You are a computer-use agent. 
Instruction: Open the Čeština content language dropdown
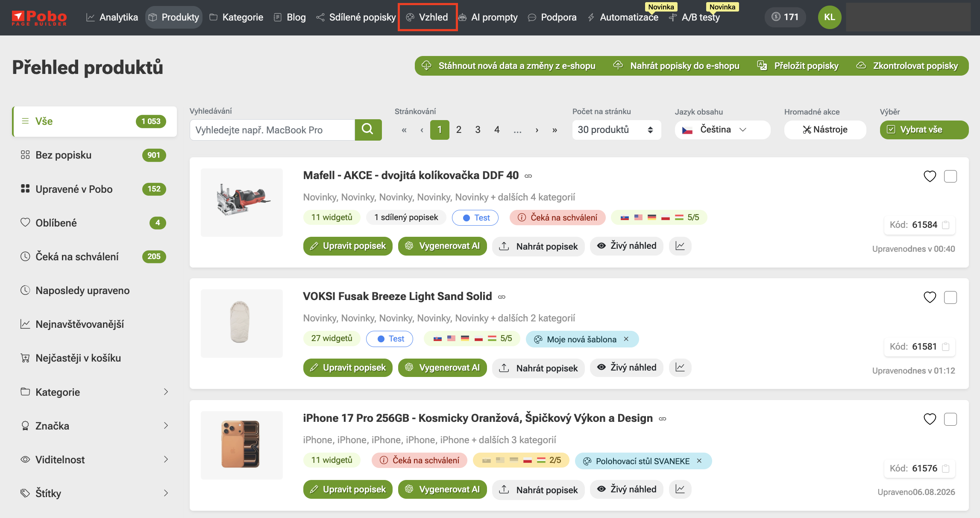point(722,129)
